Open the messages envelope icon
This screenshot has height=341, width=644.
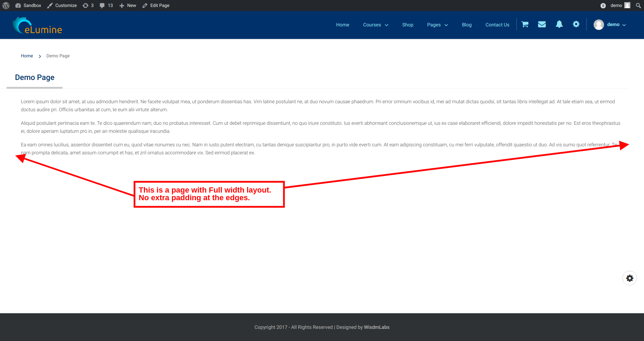(542, 24)
